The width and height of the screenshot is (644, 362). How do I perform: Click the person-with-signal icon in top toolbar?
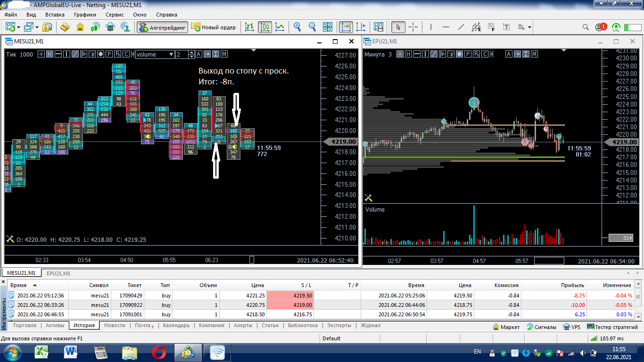coord(125,27)
